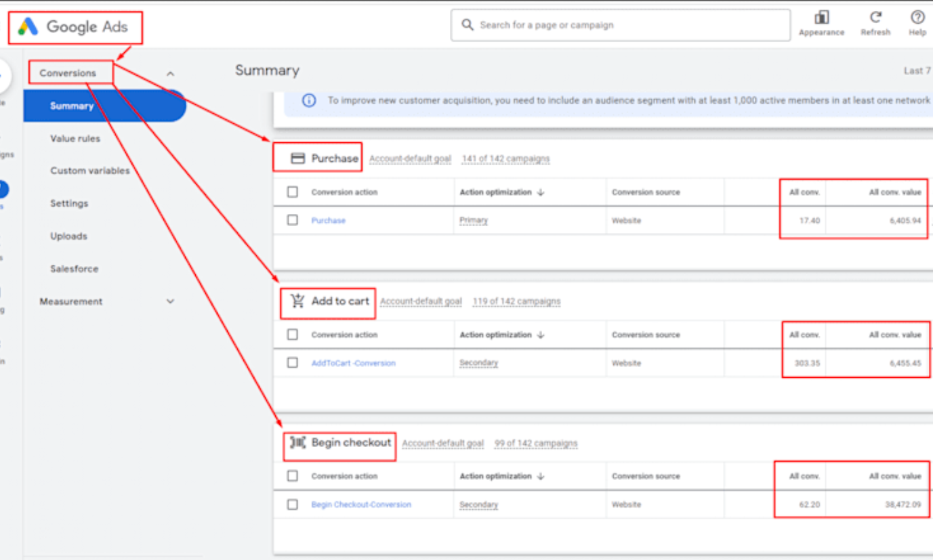Click the search magnifier icon

[467, 25]
